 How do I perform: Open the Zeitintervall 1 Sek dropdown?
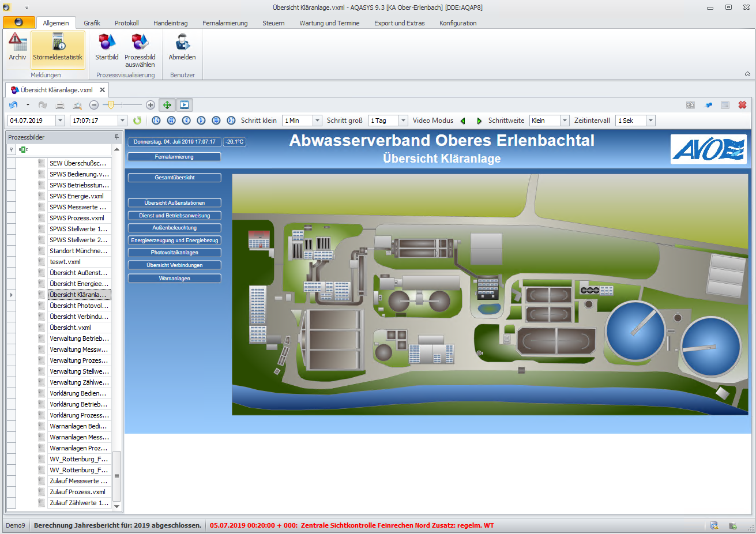pyautogui.click(x=651, y=121)
